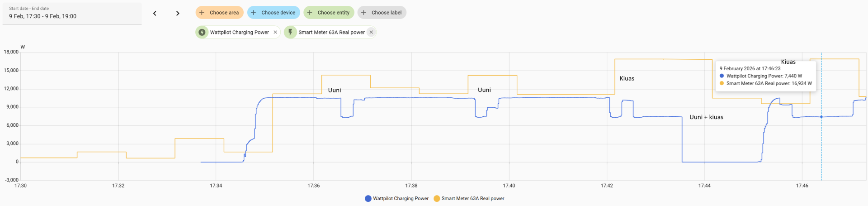Click the Start date - End date field
Screen dimensions: 868x206
[72, 13]
